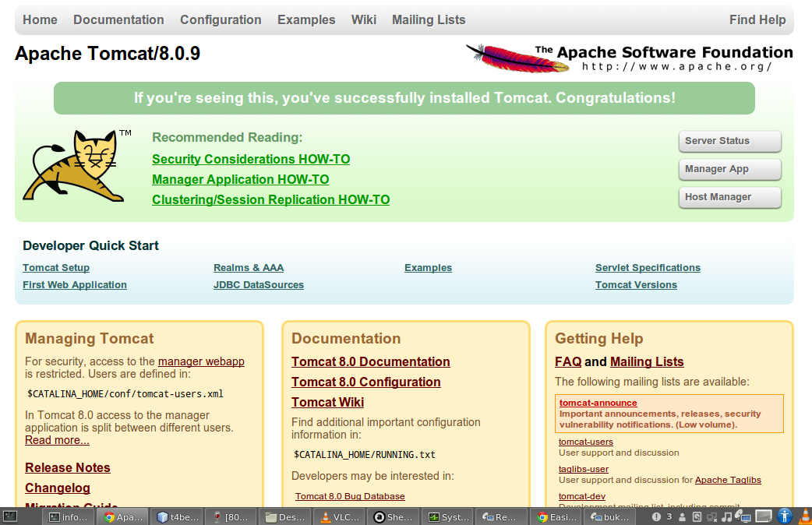Open the First Web Application link
The height and width of the screenshot is (525, 812).
click(x=75, y=285)
